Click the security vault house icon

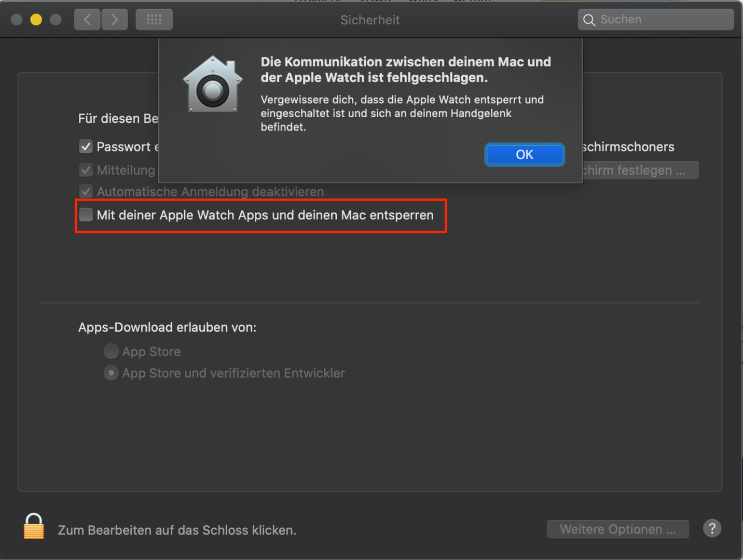pyautogui.click(x=213, y=84)
